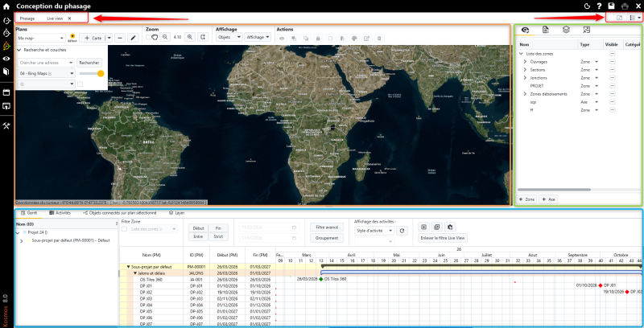Toggle visibility of Sections zone

[x=612, y=69]
